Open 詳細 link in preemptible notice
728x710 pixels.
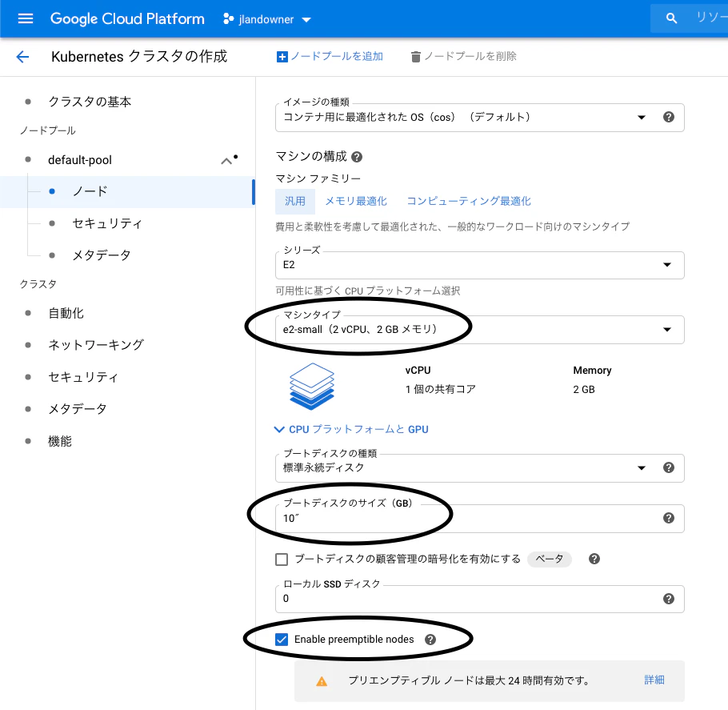[x=654, y=680]
